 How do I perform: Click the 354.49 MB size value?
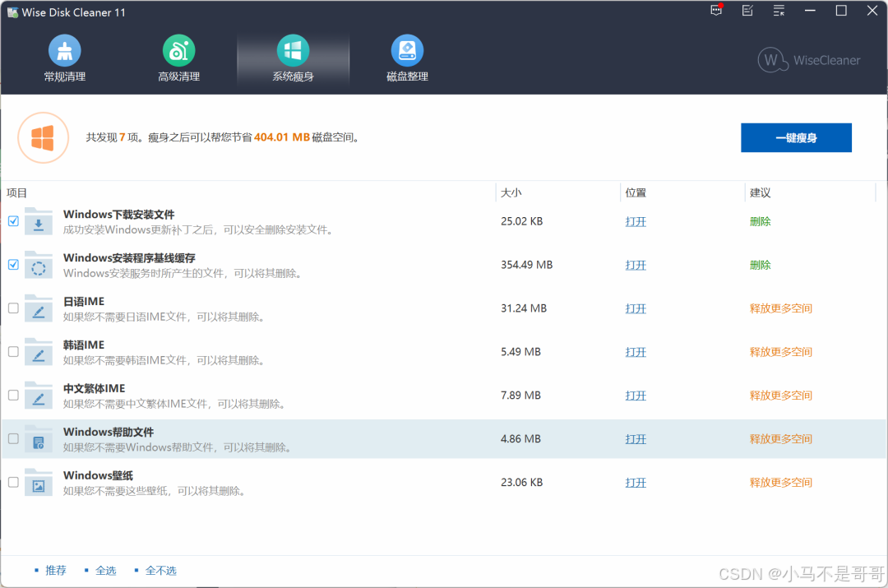pyautogui.click(x=527, y=265)
